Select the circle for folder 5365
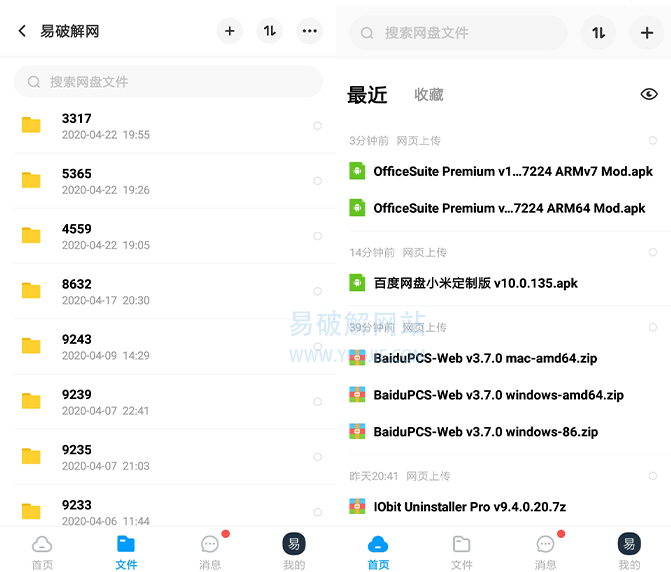The width and height of the screenshot is (671, 572). click(317, 181)
